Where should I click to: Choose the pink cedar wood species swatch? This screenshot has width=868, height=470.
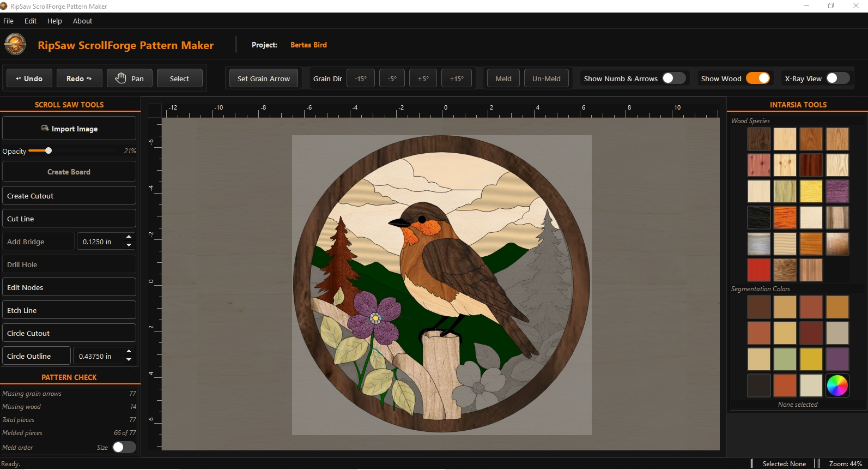758,165
